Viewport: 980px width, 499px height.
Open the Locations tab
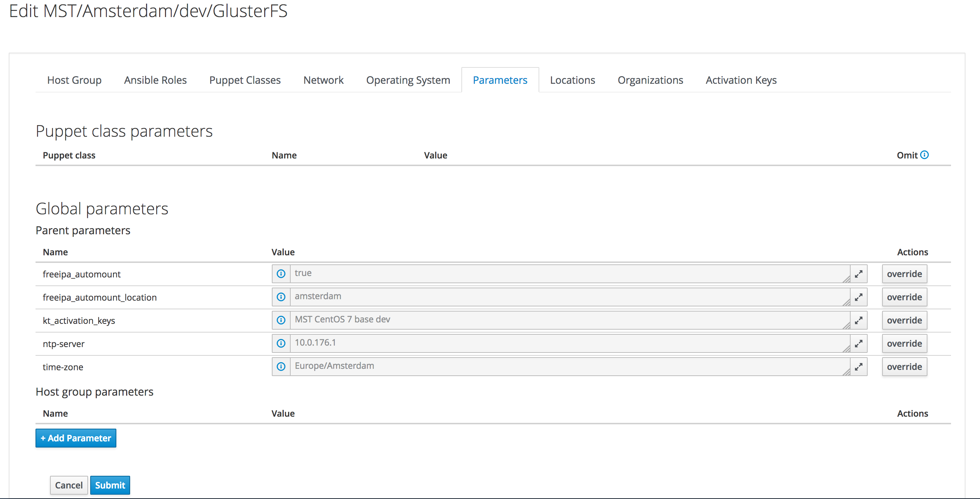coord(573,80)
